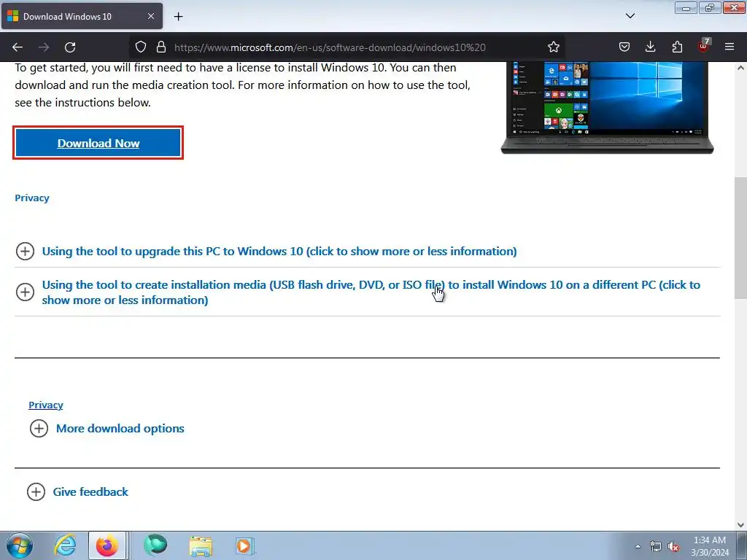Screen dimensions: 747x560
Task: Click the Download Now button
Action: 98,143
